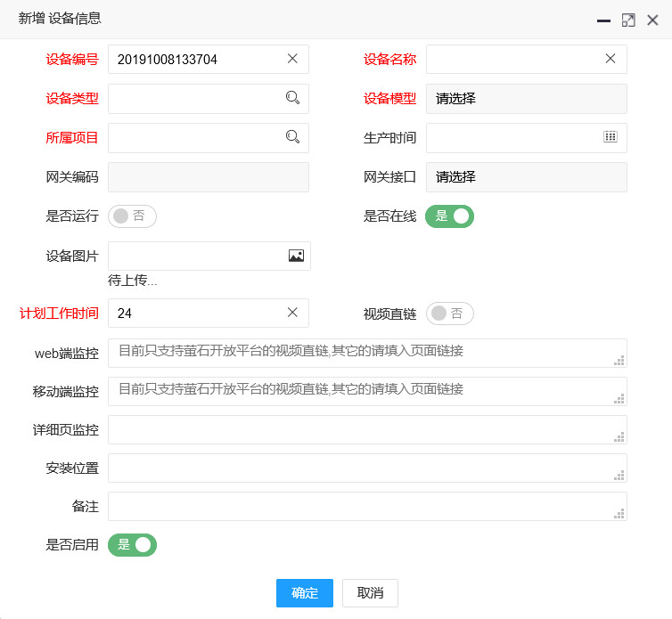Viewport: 672px width, 619px height.
Task: Disable the 是否启用 switch
Action: 132,545
